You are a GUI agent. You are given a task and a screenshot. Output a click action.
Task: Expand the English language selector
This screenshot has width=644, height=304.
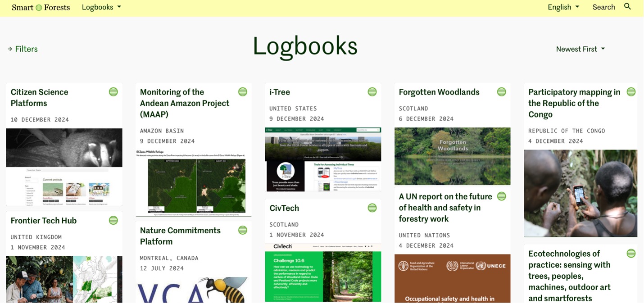click(x=563, y=7)
